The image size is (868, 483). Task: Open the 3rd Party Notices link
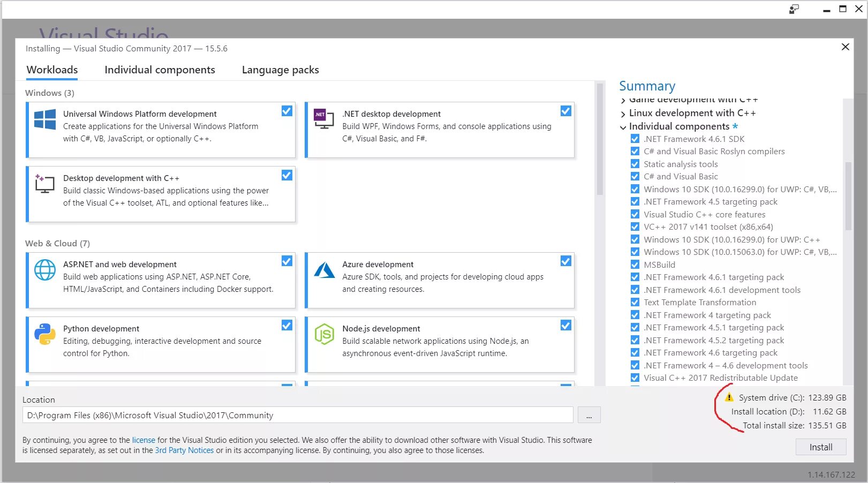[x=184, y=450]
